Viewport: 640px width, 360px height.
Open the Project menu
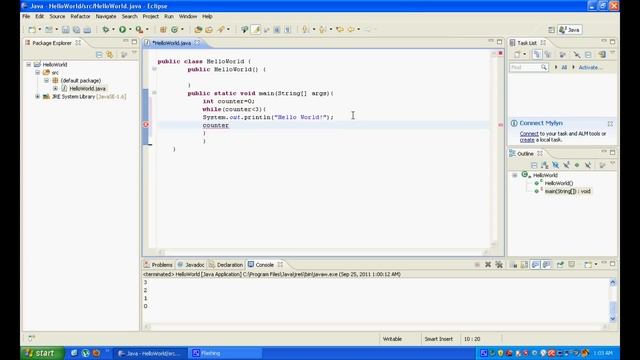[x=150, y=16]
